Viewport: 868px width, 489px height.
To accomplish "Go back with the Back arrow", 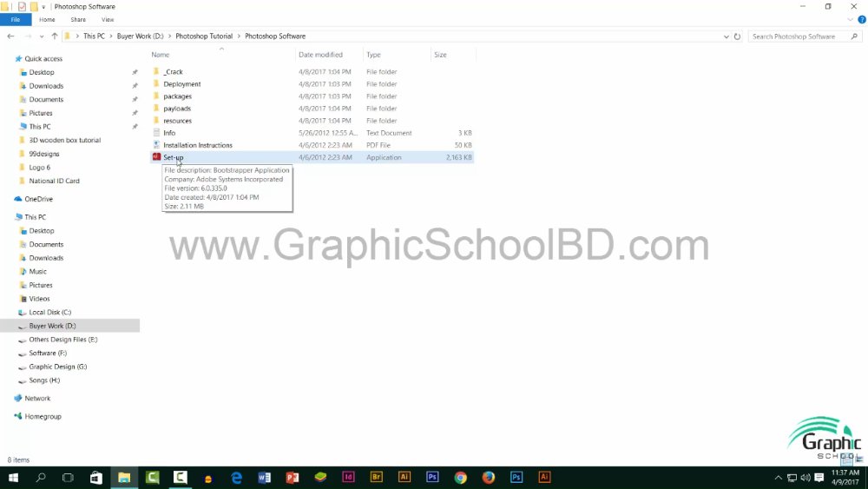I will point(10,36).
